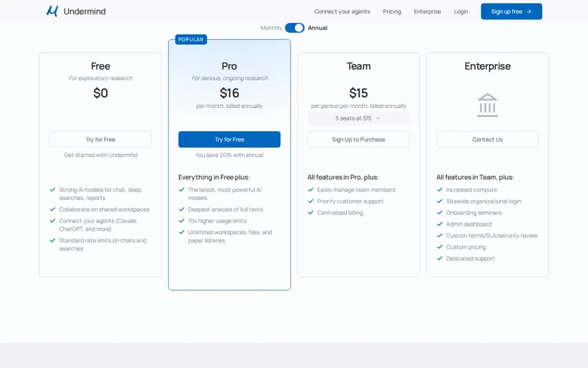
Task: Click checkmark beside Connect your agents feature
Action: pyautogui.click(x=52, y=221)
